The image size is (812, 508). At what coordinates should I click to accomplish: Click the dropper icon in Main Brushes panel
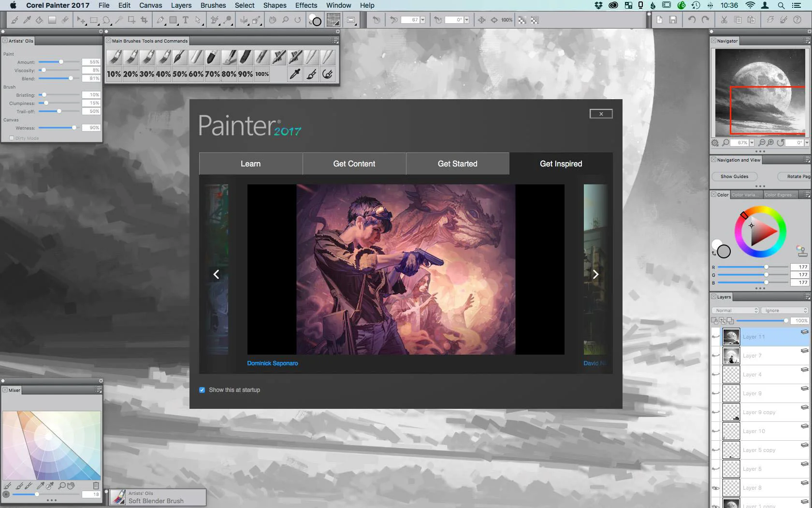click(295, 74)
